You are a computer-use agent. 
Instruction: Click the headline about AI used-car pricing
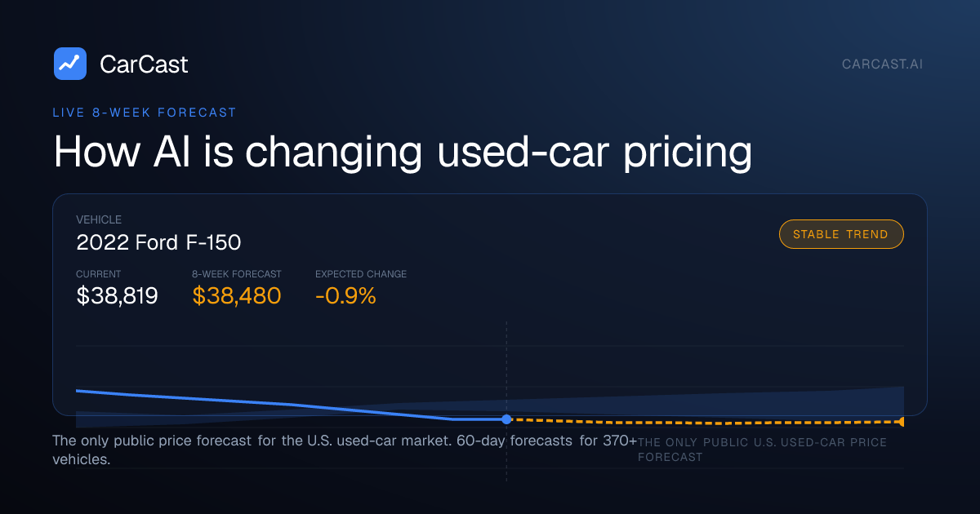(403, 153)
